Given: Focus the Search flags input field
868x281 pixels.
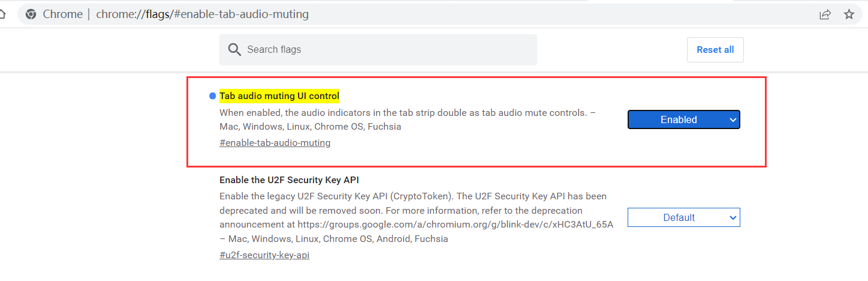Looking at the screenshot, I should [384, 49].
